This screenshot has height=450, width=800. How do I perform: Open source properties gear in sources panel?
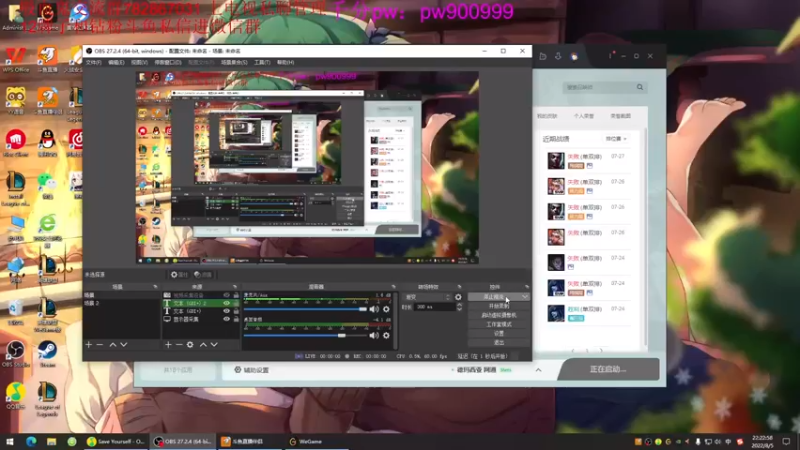coord(190,345)
